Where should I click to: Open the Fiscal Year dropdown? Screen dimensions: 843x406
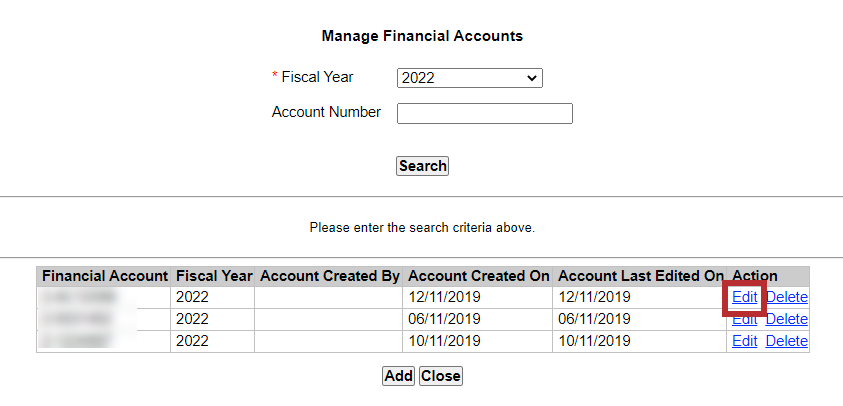469,78
